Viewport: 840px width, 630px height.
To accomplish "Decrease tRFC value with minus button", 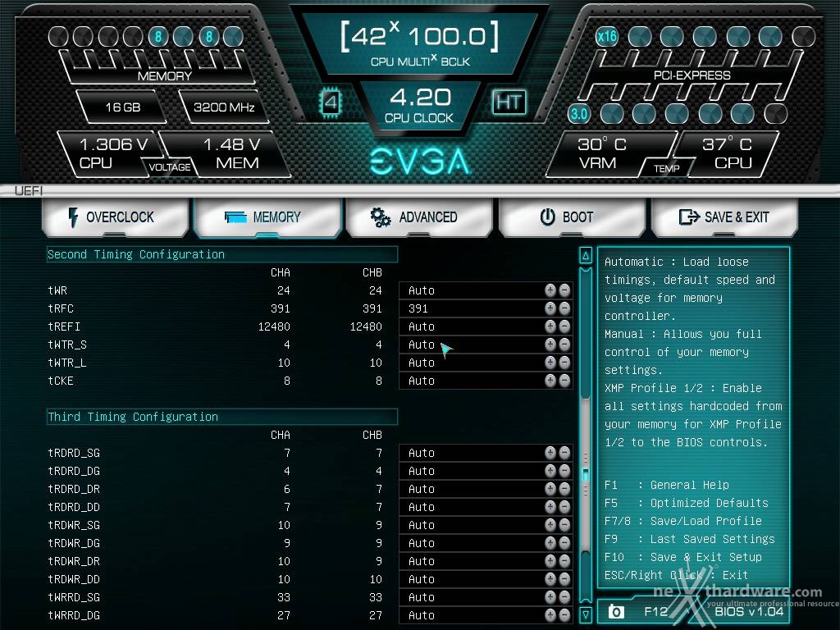I will [x=564, y=308].
